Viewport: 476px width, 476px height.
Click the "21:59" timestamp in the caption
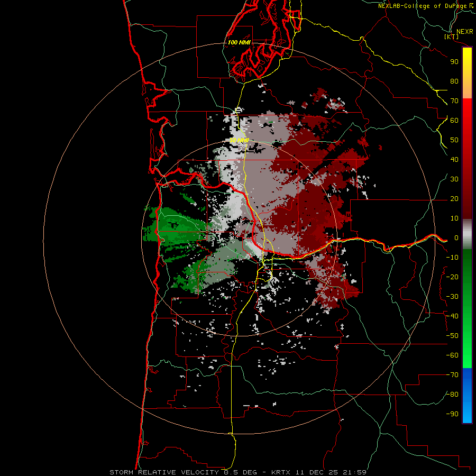point(354,472)
